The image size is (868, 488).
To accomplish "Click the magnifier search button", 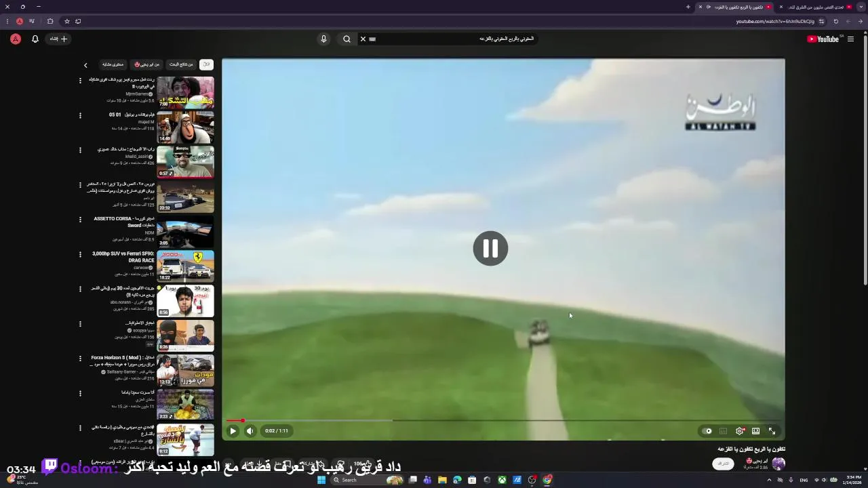I will [347, 39].
